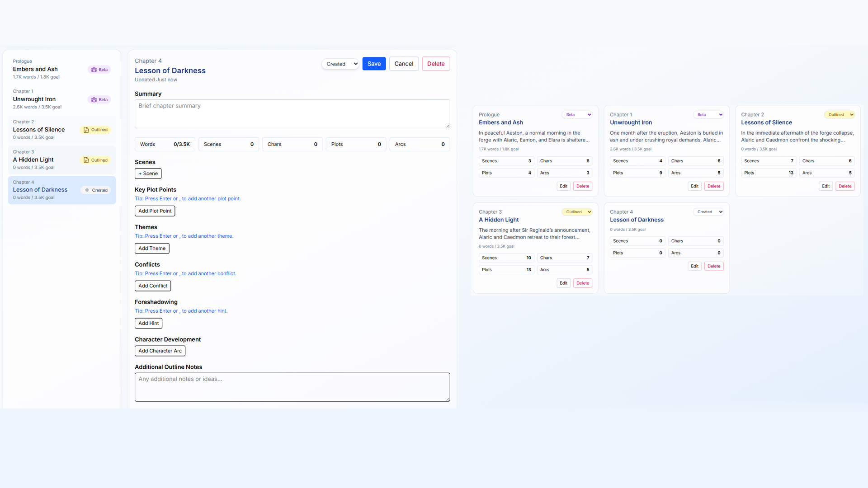Save the Lesson of Darkness chapter
The image size is (868, 488).
coord(374,64)
